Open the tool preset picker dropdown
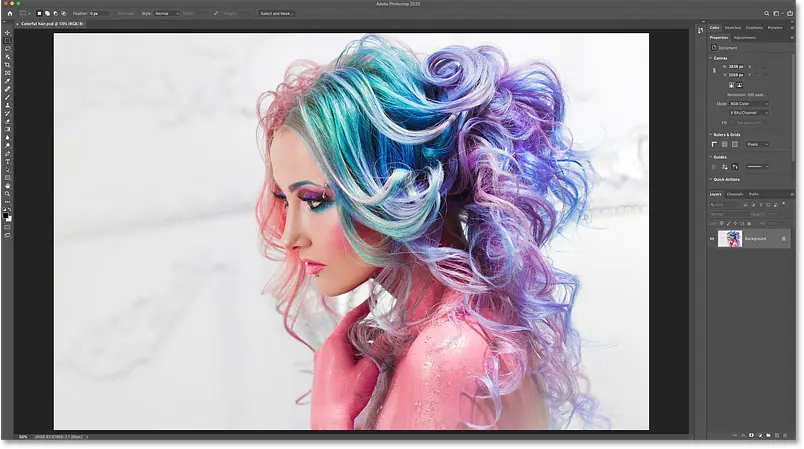The width and height of the screenshot is (804, 449). pos(24,13)
